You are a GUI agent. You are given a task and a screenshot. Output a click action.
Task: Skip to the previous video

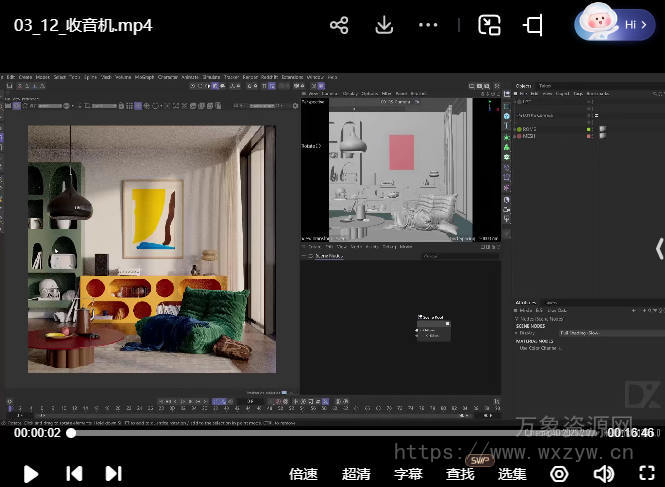[x=74, y=473]
